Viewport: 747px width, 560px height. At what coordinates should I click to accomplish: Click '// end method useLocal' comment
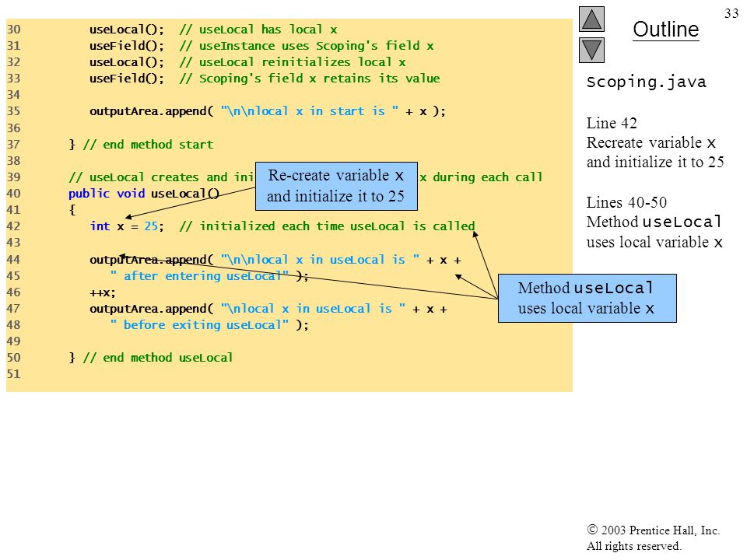coord(158,358)
